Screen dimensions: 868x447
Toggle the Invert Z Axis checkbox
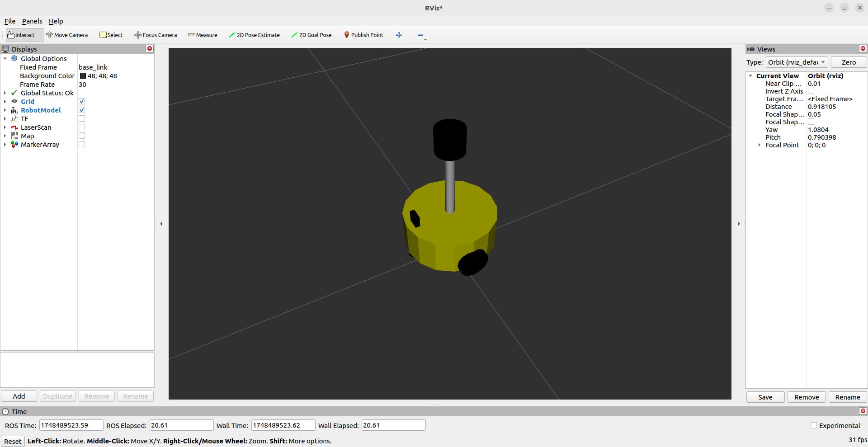tap(811, 91)
